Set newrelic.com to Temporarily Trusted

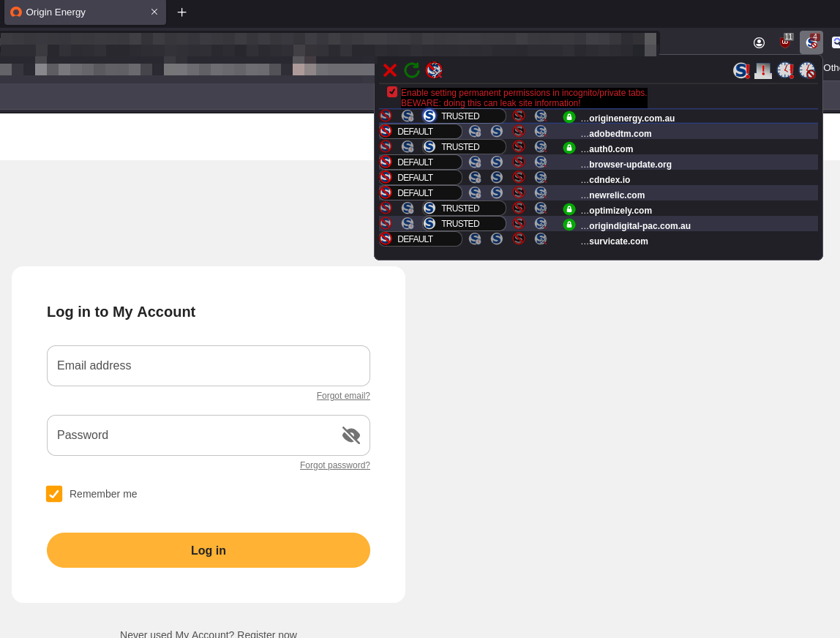[475, 193]
